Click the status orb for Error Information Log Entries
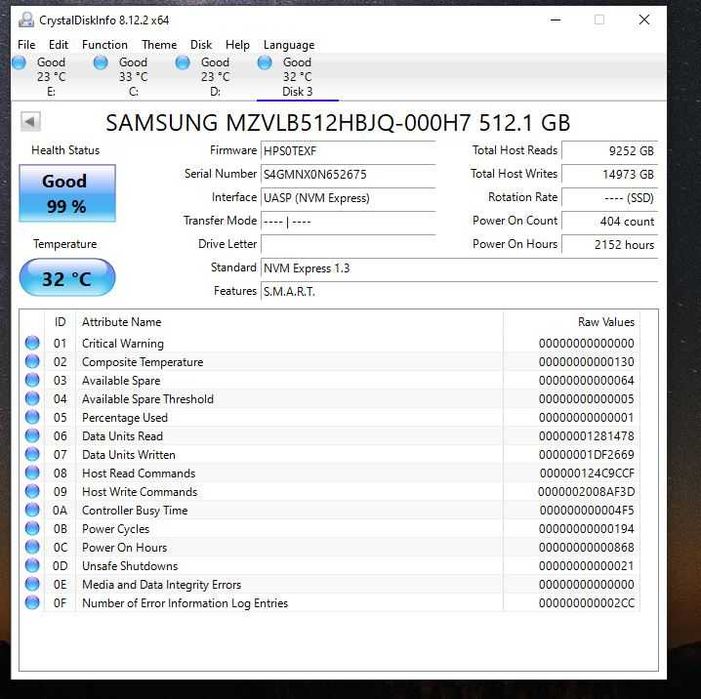 [x=32, y=603]
